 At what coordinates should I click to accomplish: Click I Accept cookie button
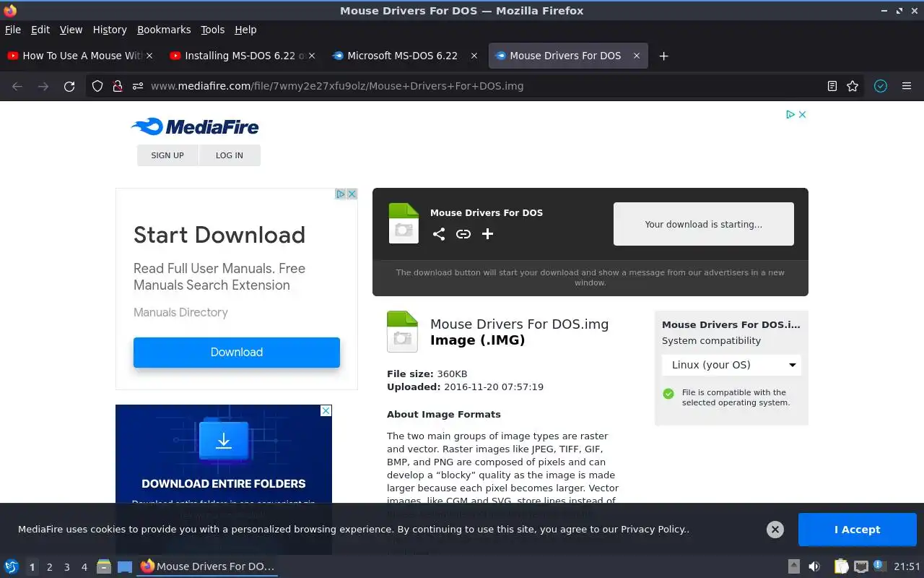click(858, 530)
